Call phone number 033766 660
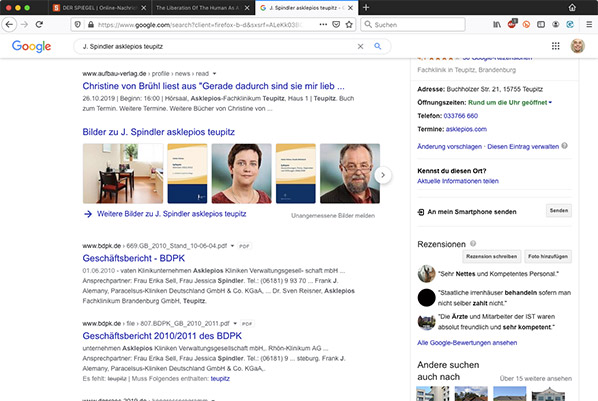 coord(461,116)
